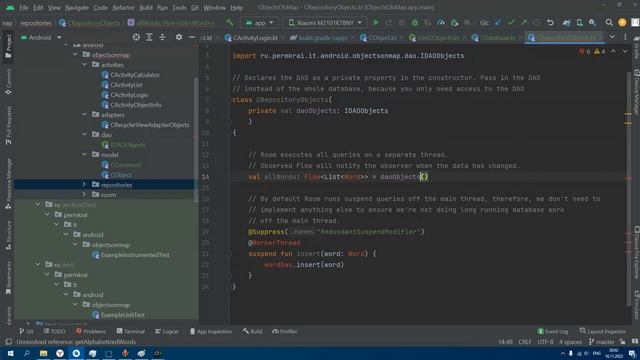This screenshot has height=360, width=640.
Task: Open the Event Log
Action: pos(553,331)
